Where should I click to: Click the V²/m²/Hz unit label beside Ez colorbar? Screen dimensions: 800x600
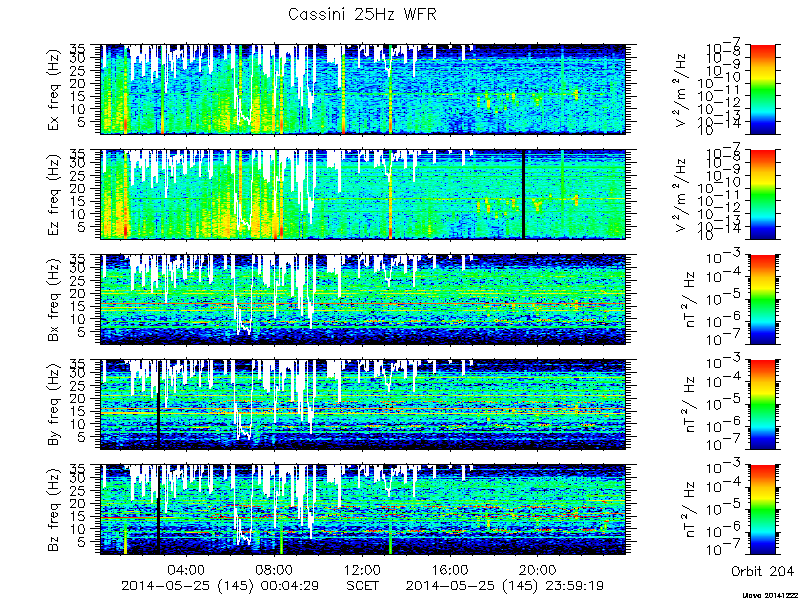click(x=682, y=194)
